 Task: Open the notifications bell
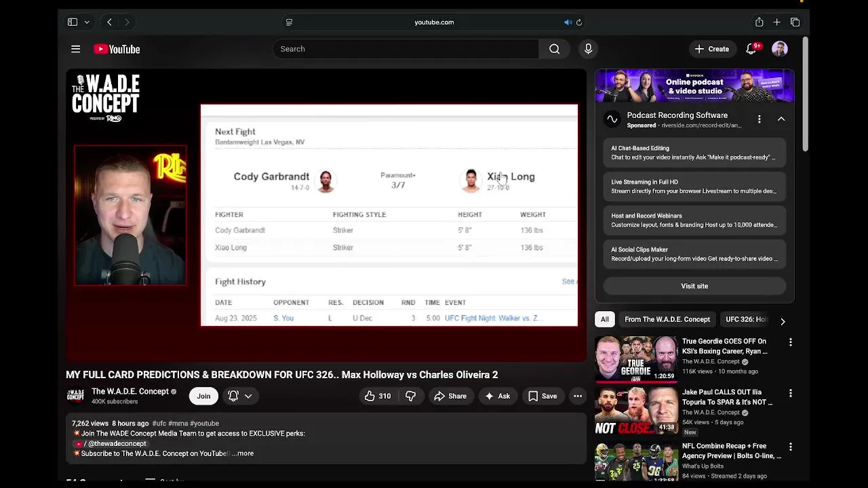point(751,49)
